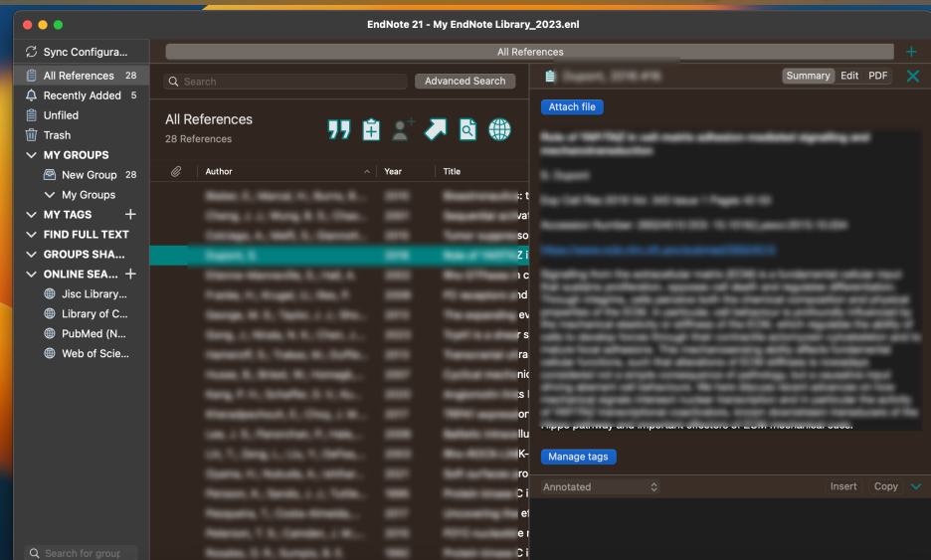Image resolution: width=931 pixels, height=560 pixels.
Task: Collapse citation preview chevron
Action: tap(916, 486)
